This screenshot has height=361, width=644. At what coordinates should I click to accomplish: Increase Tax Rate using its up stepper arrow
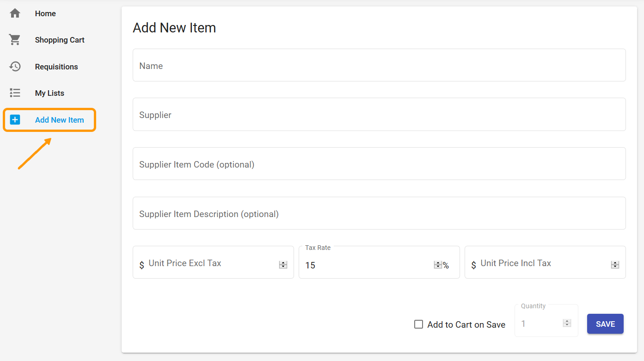click(x=437, y=262)
